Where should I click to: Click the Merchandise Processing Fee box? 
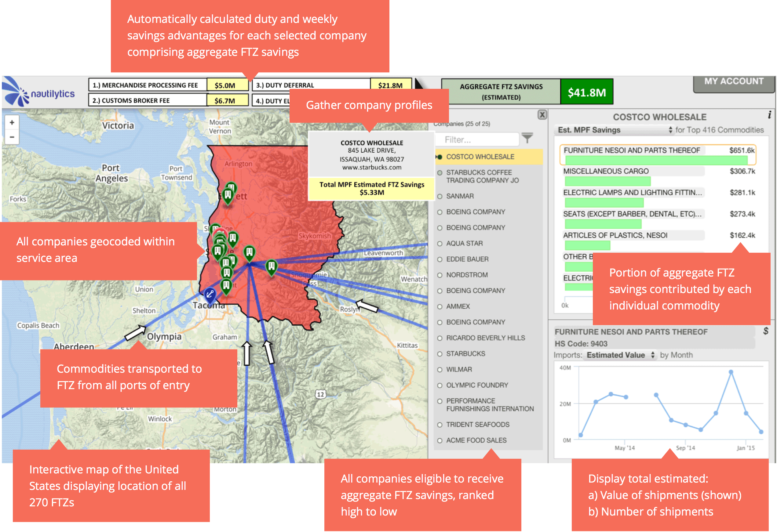(169, 85)
